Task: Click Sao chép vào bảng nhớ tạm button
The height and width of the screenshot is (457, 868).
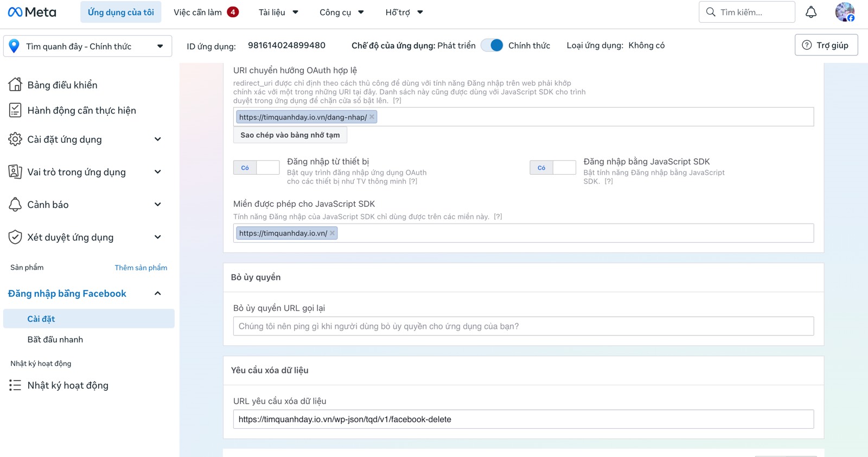Action: (290, 135)
